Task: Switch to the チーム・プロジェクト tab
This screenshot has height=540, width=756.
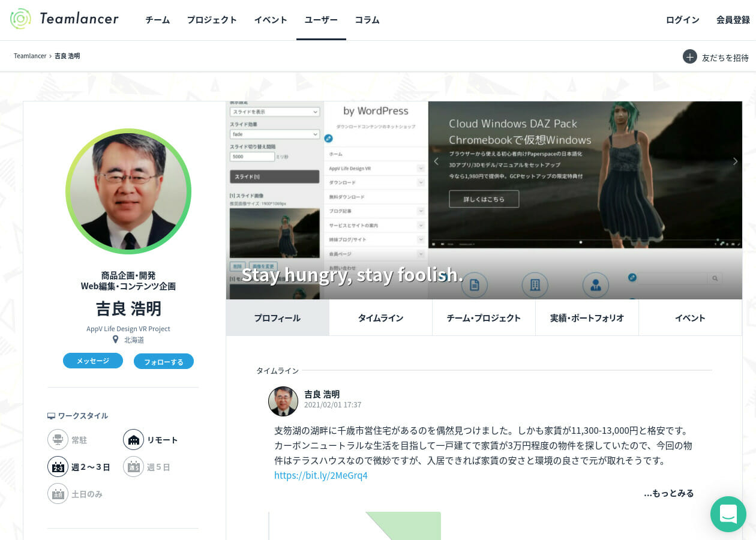Action: 484,317
